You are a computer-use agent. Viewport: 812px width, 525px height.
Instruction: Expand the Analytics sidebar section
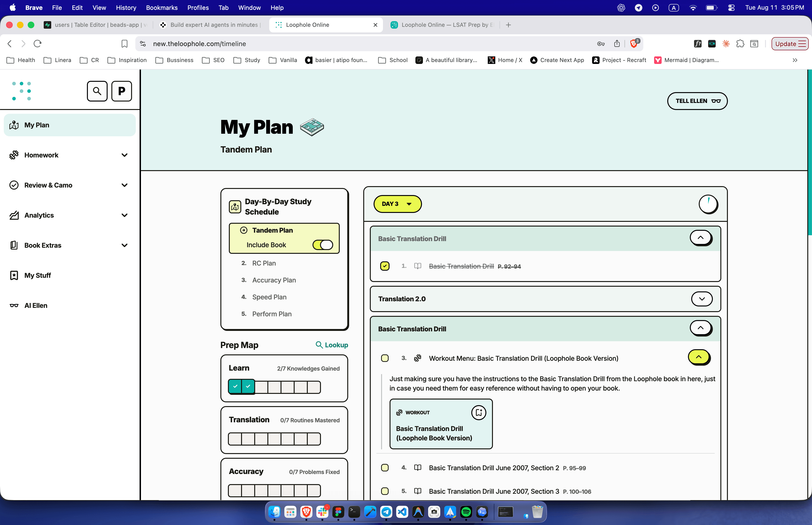tap(124, 215)
